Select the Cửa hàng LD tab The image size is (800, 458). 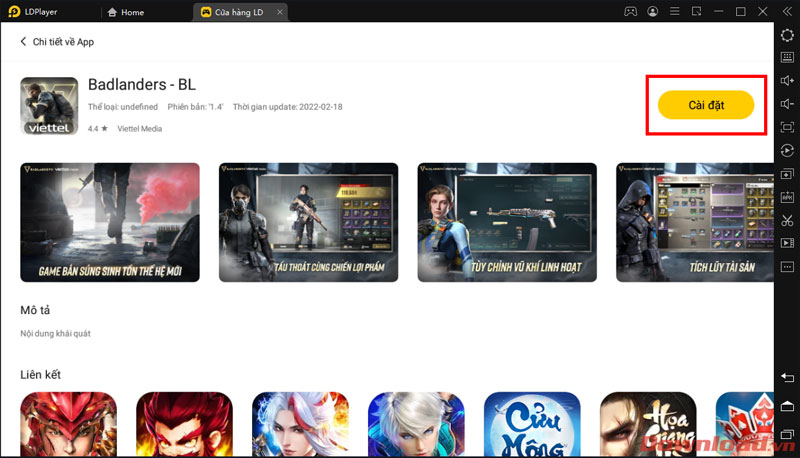(x=239, y=12)
